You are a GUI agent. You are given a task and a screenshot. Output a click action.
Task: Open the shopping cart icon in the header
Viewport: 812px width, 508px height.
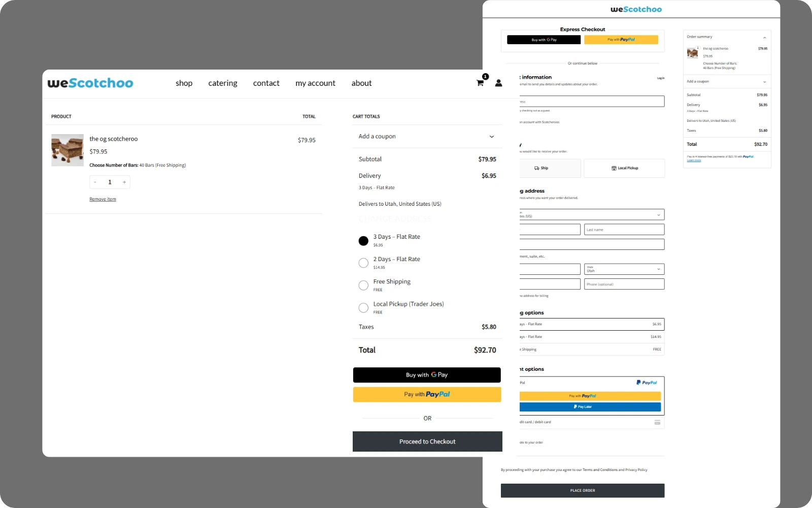[x=480, y=83]
